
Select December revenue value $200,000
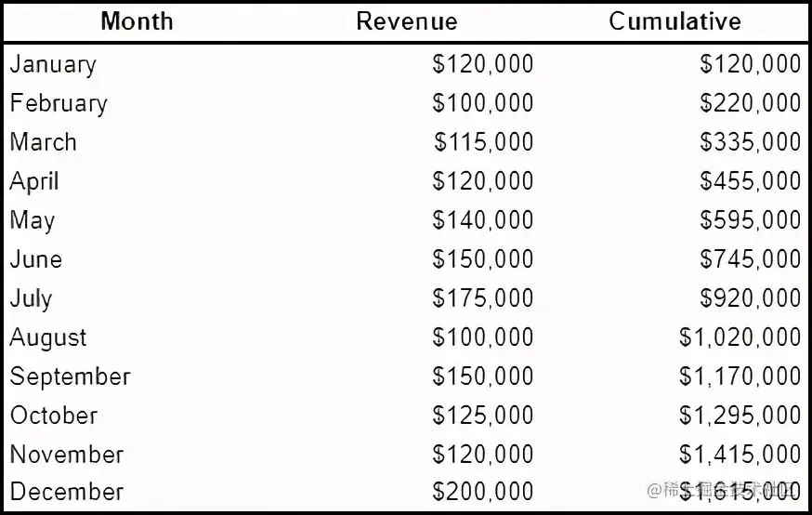click(482, 491)
